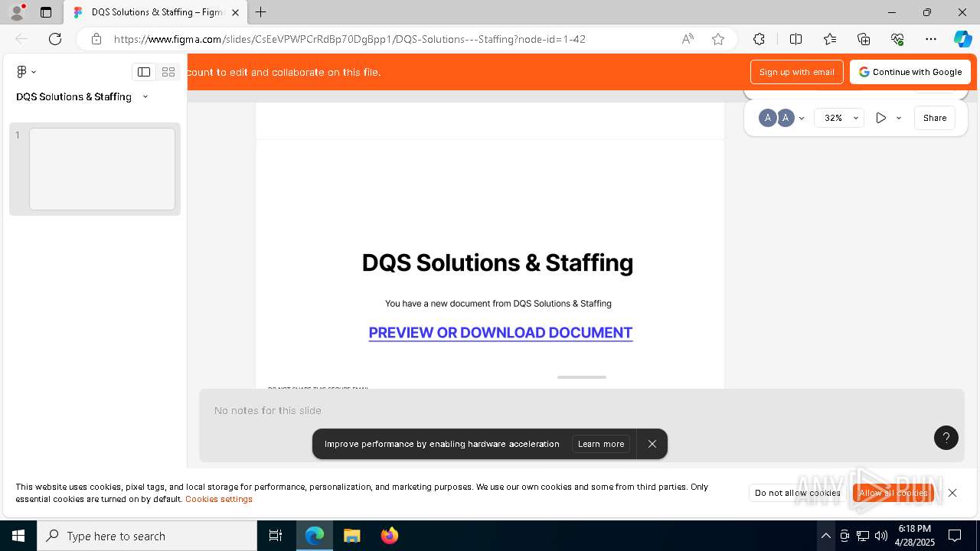980x551 pixels.
Task: Open the volume speaker tray icon
Action: pyautogui.click(x=881, y=536)
